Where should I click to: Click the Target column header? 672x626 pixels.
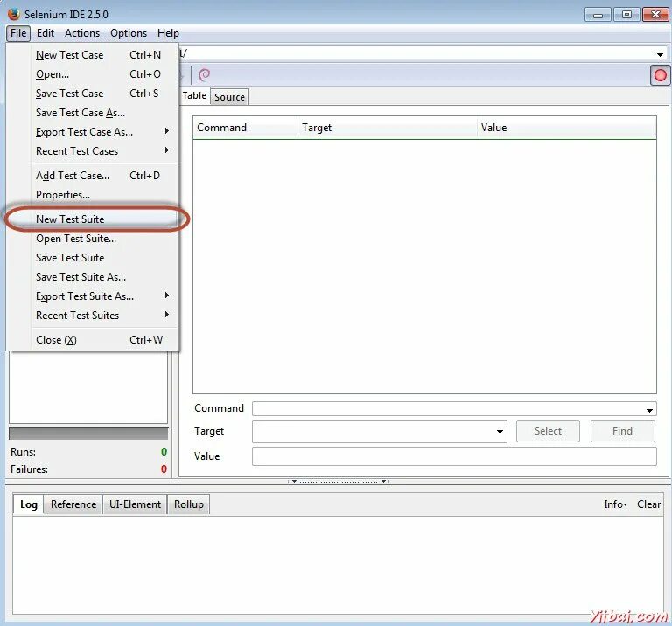388,128
